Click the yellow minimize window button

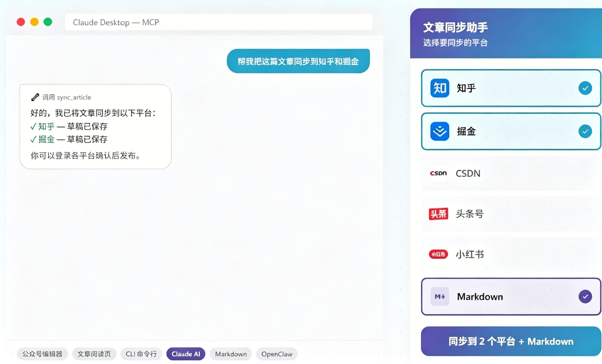[34, 22]
